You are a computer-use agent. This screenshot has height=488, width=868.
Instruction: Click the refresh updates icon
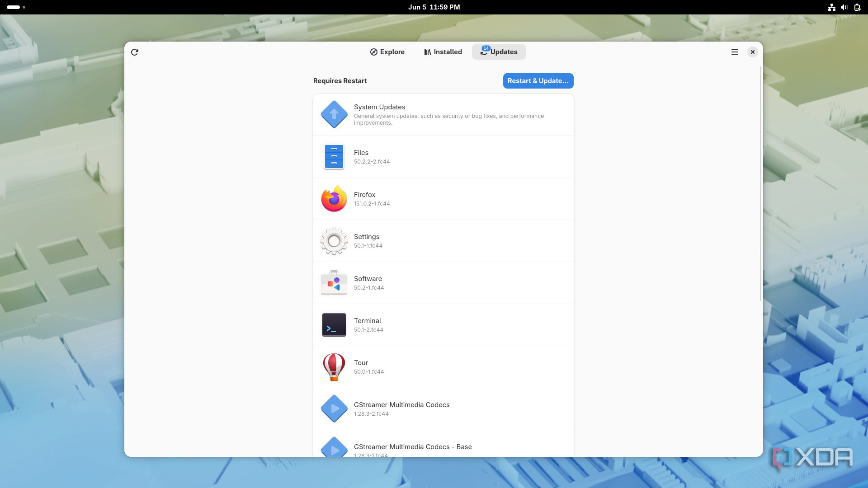(x=135, y=52)
